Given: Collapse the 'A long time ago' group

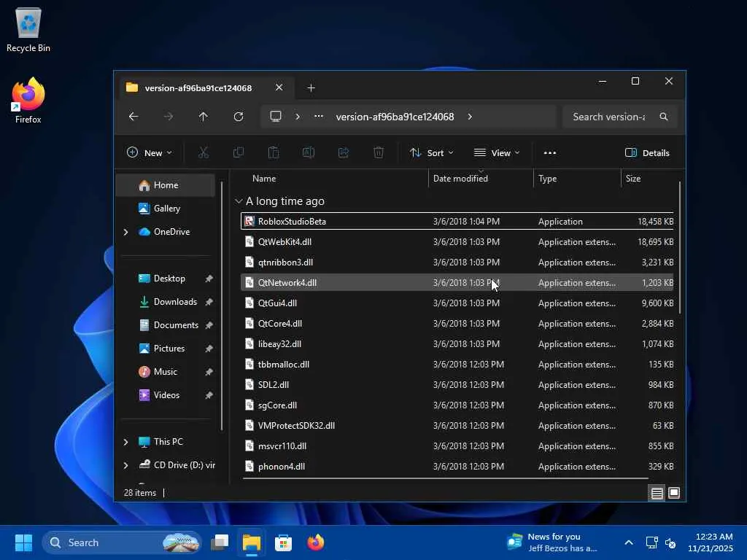Looking at the screenshot, I should tap(239, 201).
